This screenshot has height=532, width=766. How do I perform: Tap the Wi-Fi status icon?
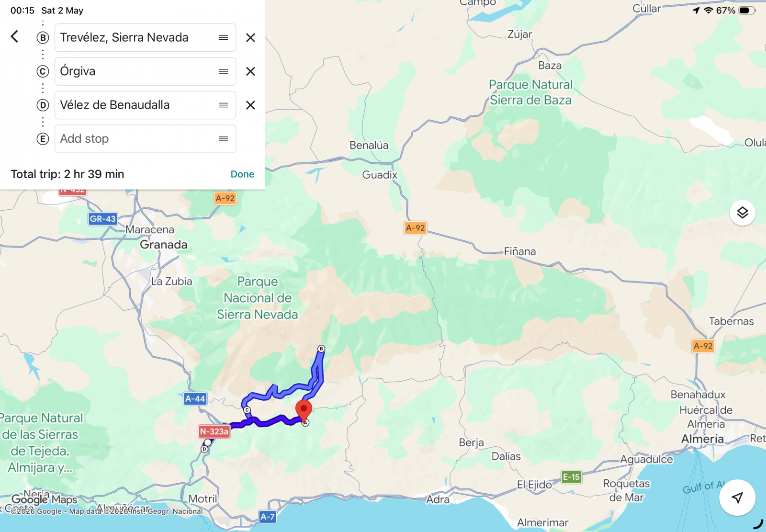pos(709,10)
